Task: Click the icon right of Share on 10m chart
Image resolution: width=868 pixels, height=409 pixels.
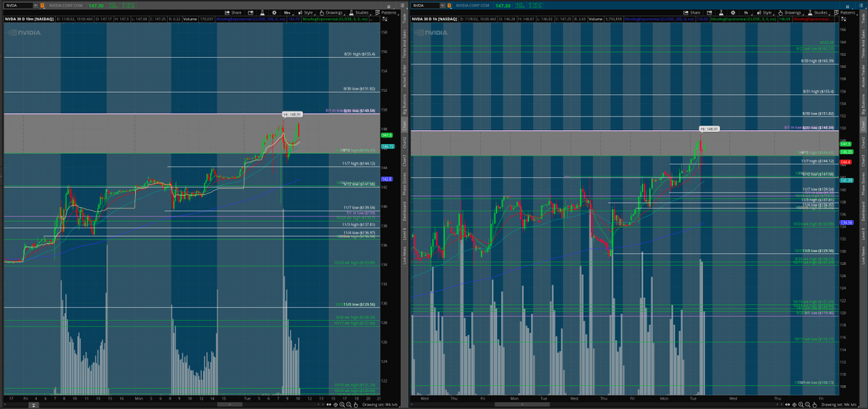Action: click(250, 13)
